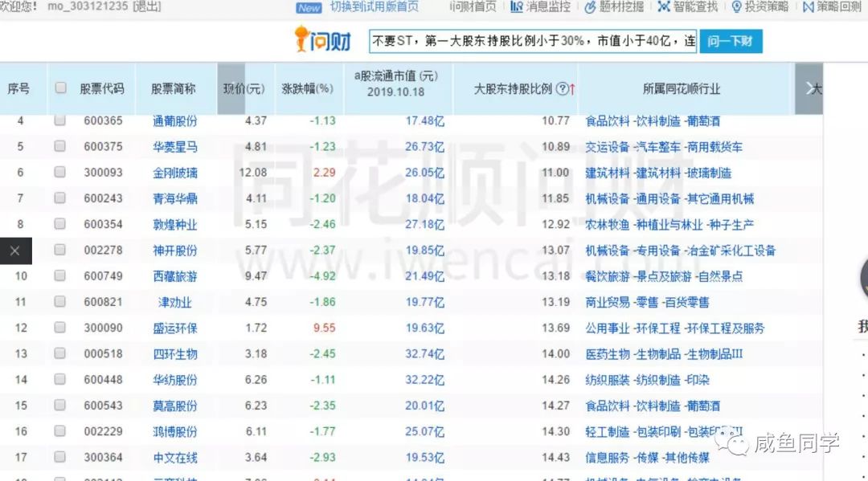Open stock link 津劝业
This screenshot has width=868, height=481.
pyautogui.click(x=175, y=302)
